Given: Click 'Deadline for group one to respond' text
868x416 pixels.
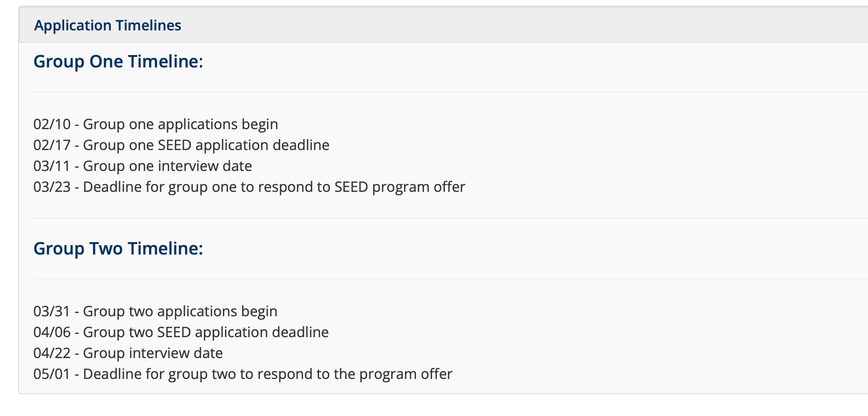Looking at the screenshot, I should tap(274, 187).
